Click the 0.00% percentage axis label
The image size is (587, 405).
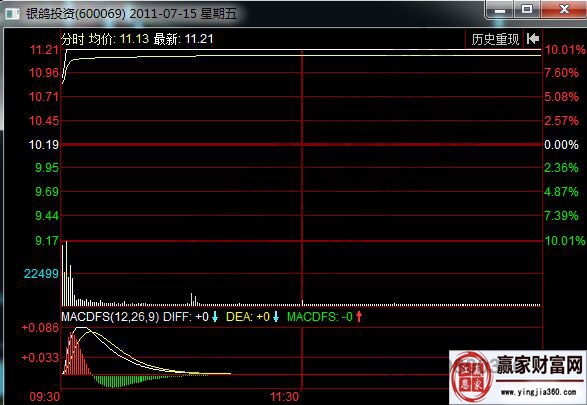pos(561,144)
